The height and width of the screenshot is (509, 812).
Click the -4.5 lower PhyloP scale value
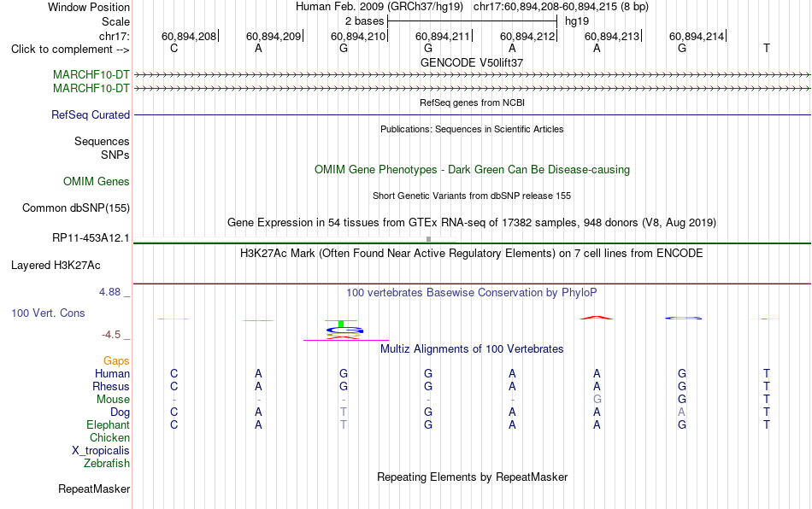tap(111, 335)
